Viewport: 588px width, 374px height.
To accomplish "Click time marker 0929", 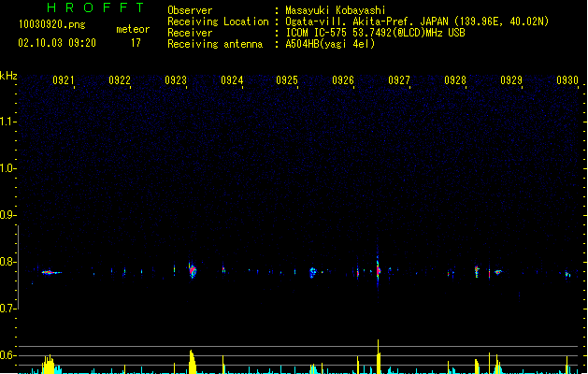I will (x=511, y=80).
